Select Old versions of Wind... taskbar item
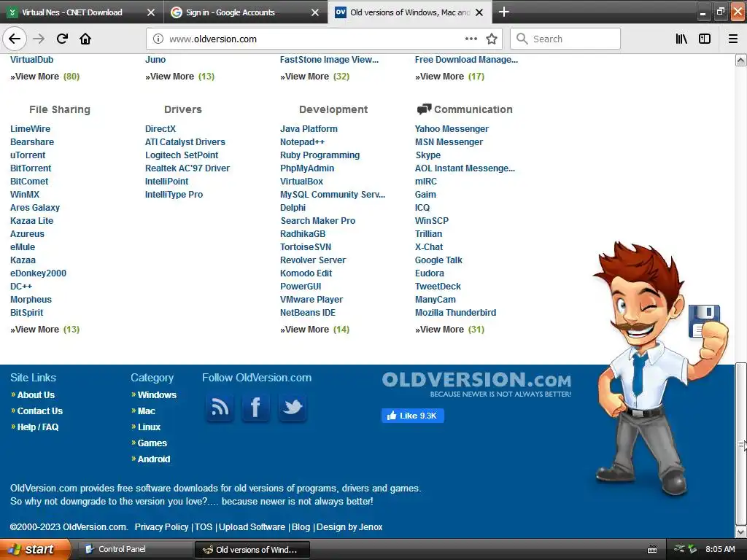 click(x=252, y=550)
